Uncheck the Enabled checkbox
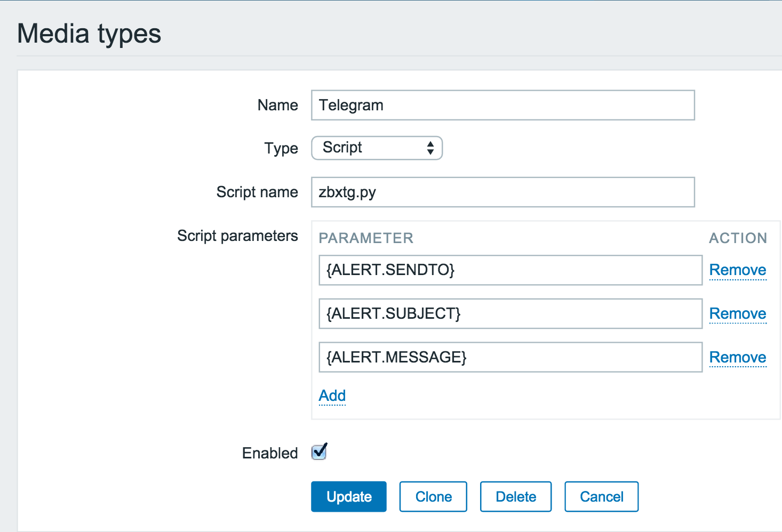782x532 pixels. (319, 453)
